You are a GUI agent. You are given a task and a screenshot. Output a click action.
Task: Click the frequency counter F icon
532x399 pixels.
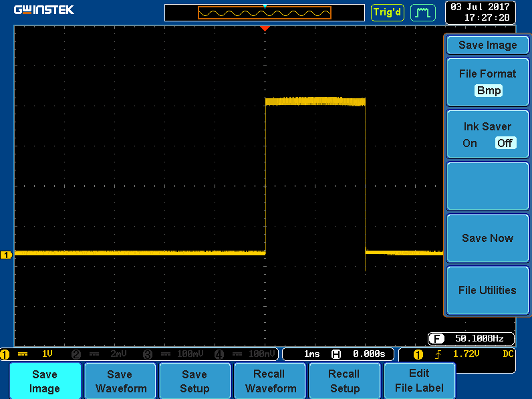[x=436, y=338]
